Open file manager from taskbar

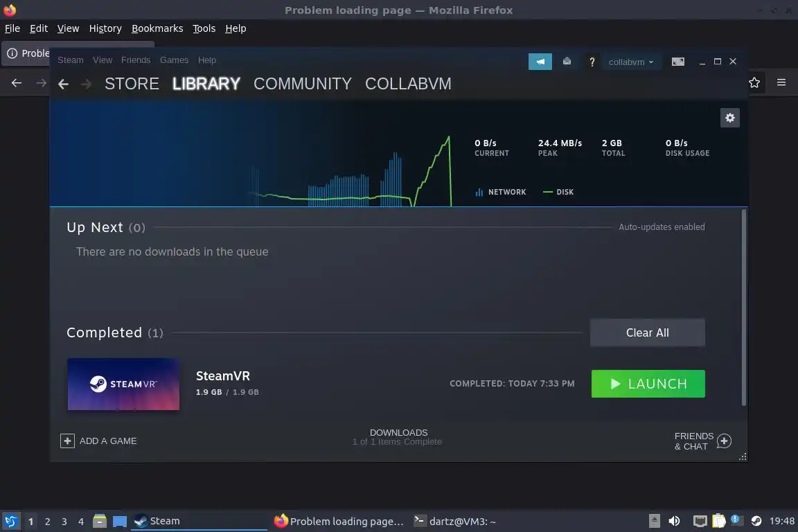coord(100,521)
